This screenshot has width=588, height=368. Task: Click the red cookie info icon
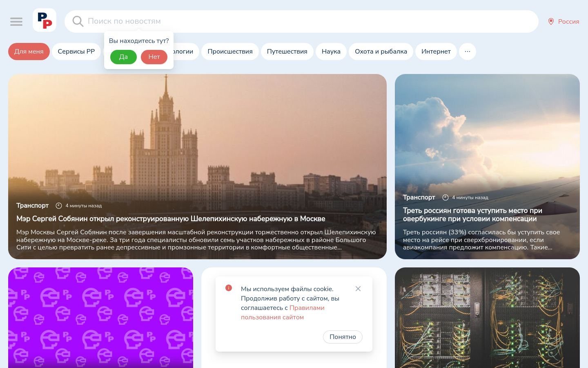[x=229, y=288]
